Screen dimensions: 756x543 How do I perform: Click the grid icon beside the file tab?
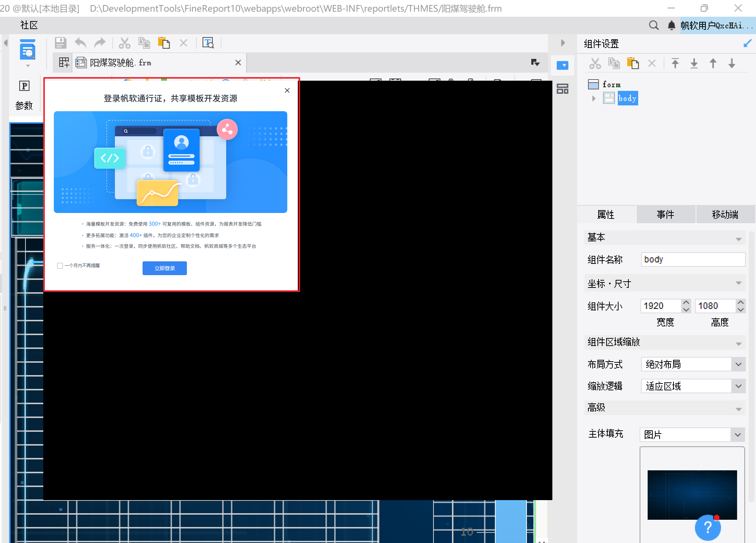click(x=64, y=63)
